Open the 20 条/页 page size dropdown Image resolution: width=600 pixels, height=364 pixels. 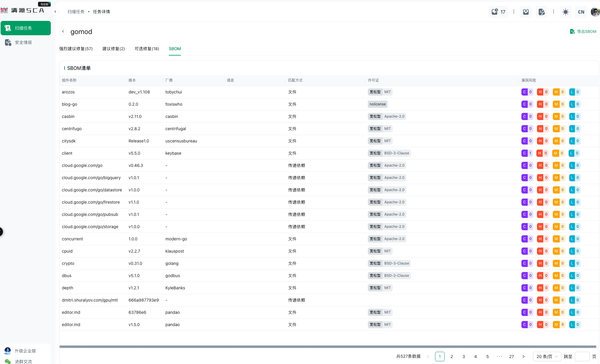547,357
